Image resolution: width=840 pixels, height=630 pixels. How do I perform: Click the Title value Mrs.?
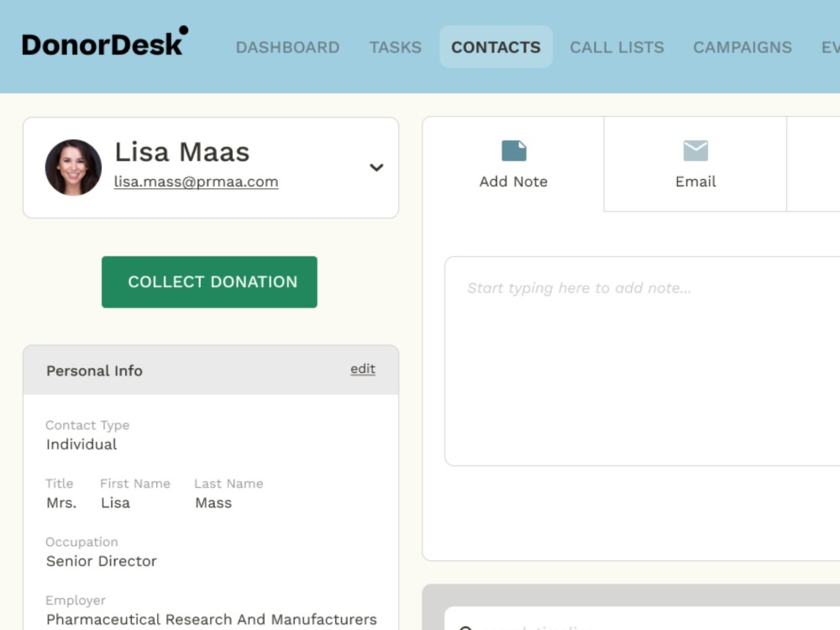point(61,502)
